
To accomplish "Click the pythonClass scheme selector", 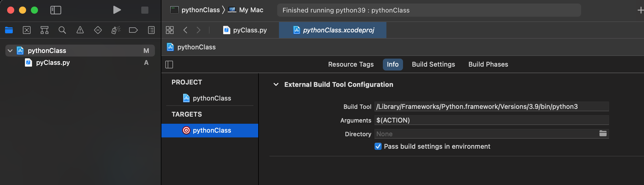I will [195, 10].
